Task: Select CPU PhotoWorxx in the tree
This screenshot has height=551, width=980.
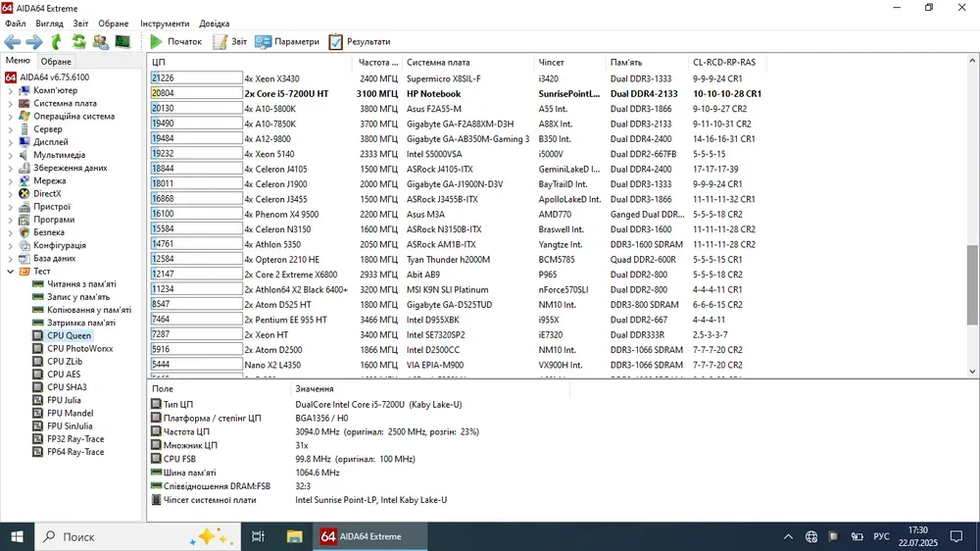Action: pos(79,348)
